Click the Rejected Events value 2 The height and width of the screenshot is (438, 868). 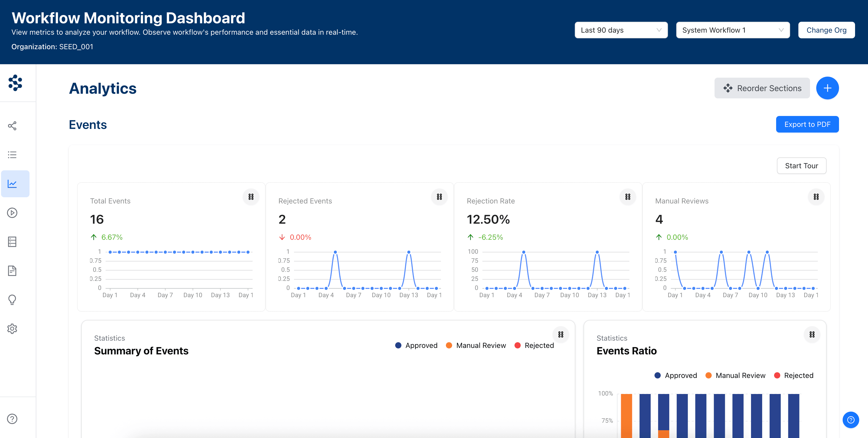click(282, 219)
